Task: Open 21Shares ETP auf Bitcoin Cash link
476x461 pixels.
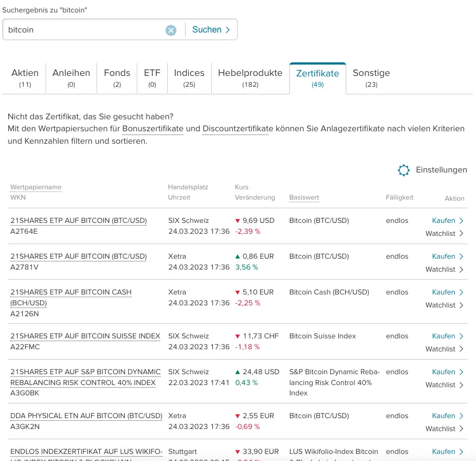Action: 71,292
